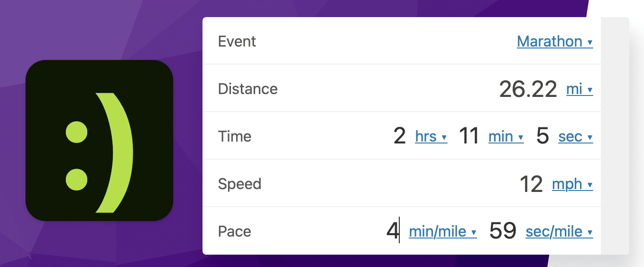This screenshot has height=267, width=644.
Task: Click the pace seconds value 59
Action: pyautogui.click(x=502, y=232)
